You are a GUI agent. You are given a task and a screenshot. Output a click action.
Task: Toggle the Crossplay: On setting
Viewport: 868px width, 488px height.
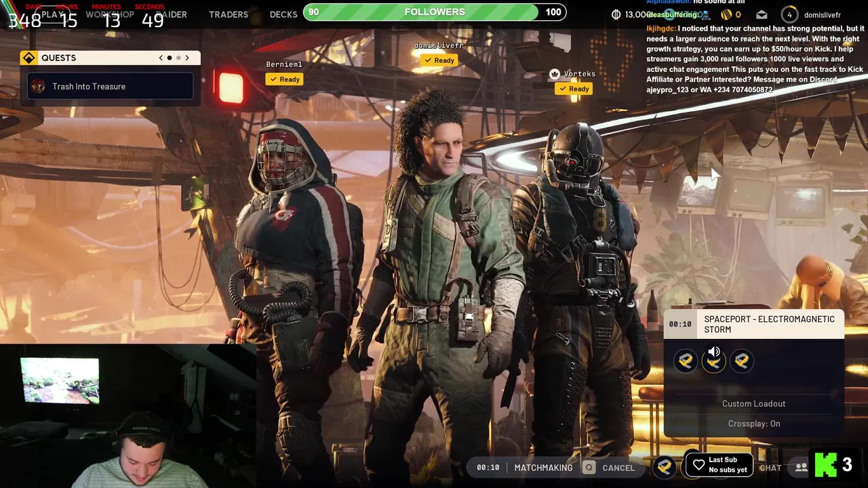pos(753,424)
